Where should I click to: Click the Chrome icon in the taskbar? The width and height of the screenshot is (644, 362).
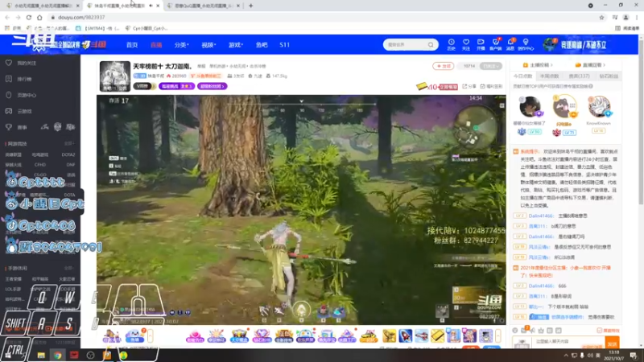coord(57,356)
